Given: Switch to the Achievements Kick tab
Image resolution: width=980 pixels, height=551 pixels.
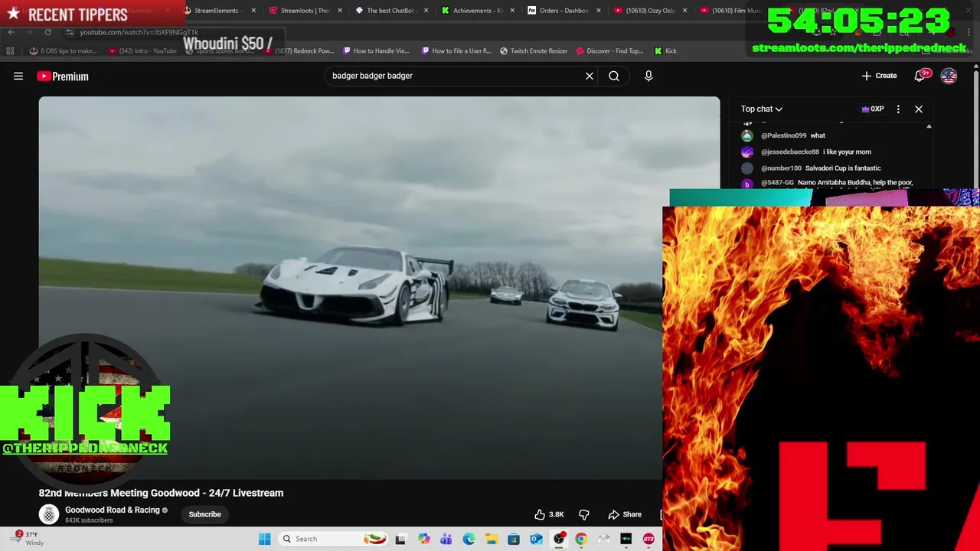Looking at the screenshot, I should click(x=477, y=11).
